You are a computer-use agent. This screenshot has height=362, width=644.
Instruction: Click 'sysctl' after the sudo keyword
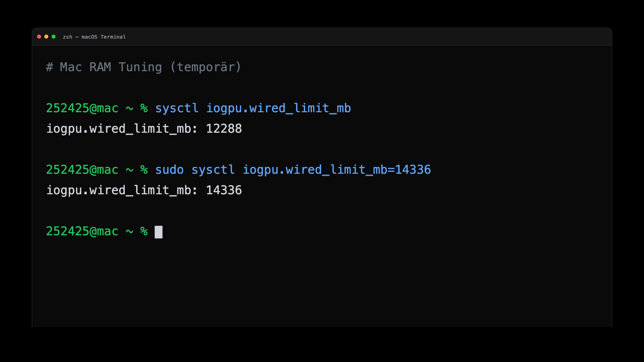pos(213,170)
